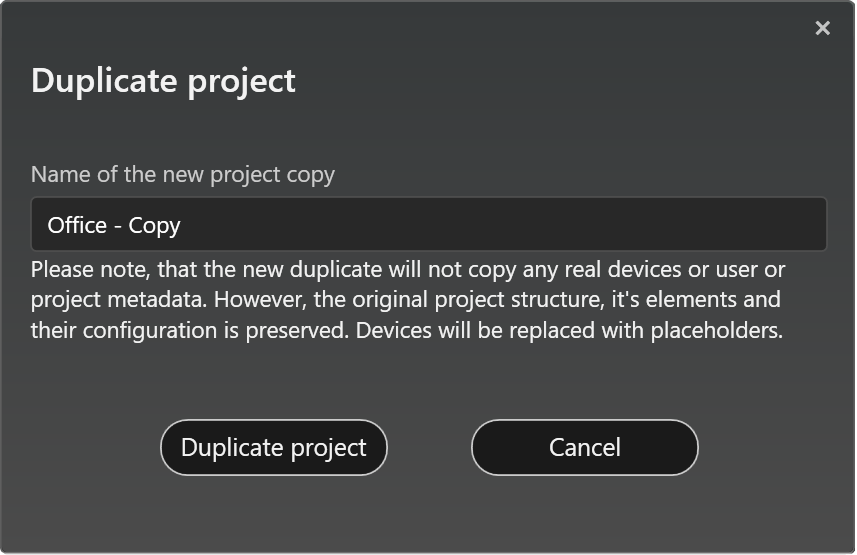Click the "Office - Copy" text in field

tap(114, 225)
